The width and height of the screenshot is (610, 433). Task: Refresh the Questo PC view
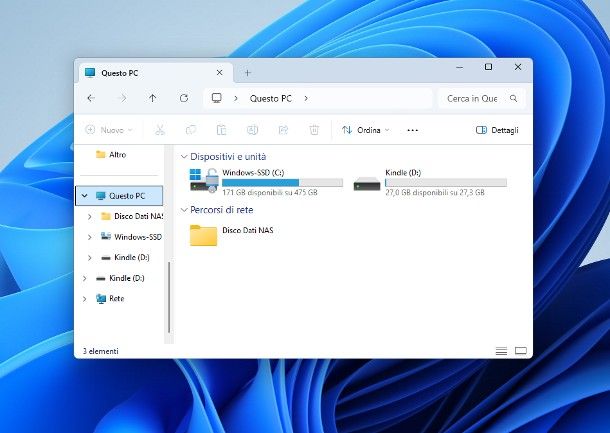[184, 98]
